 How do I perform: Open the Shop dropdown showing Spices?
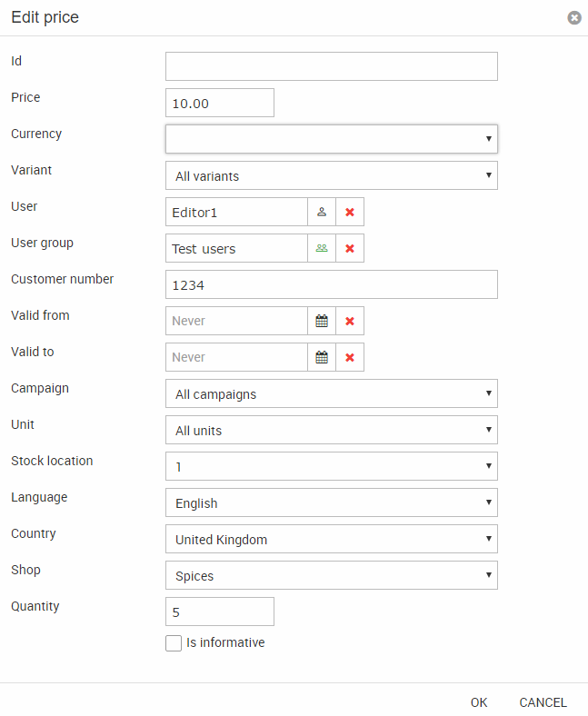click(331, 575)
